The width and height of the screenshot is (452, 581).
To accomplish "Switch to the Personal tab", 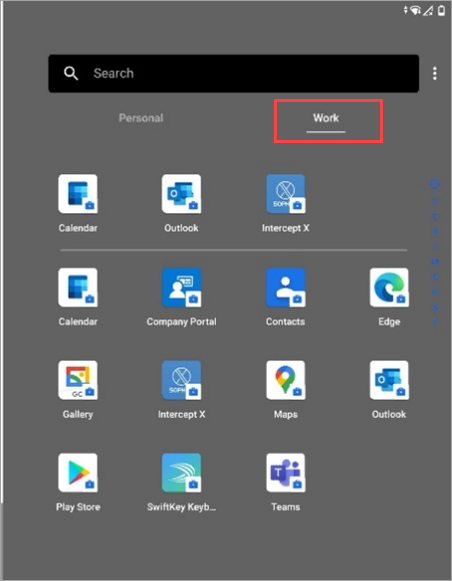I will click(x=141, y=118).
